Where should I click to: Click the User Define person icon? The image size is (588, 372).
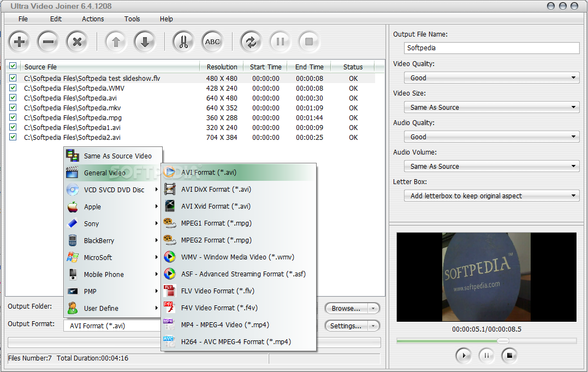[73, 308]
